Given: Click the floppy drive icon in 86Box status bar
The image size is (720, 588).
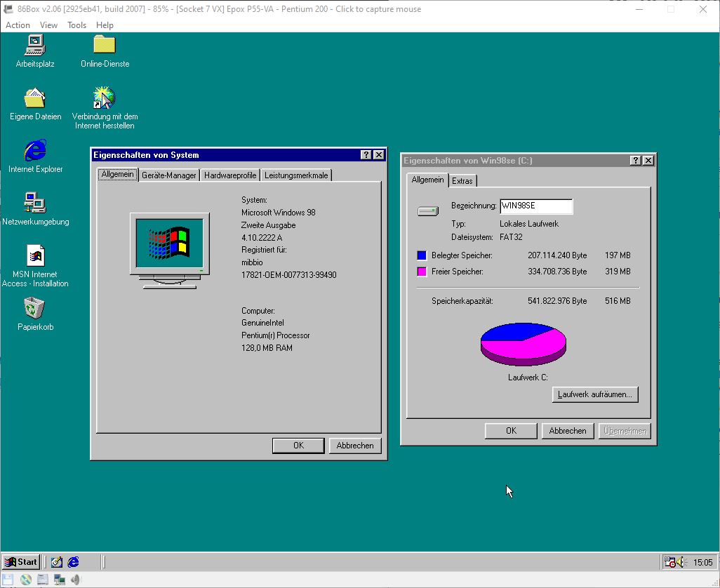Looking at the screenshot, I should click(x=8, y=579).
